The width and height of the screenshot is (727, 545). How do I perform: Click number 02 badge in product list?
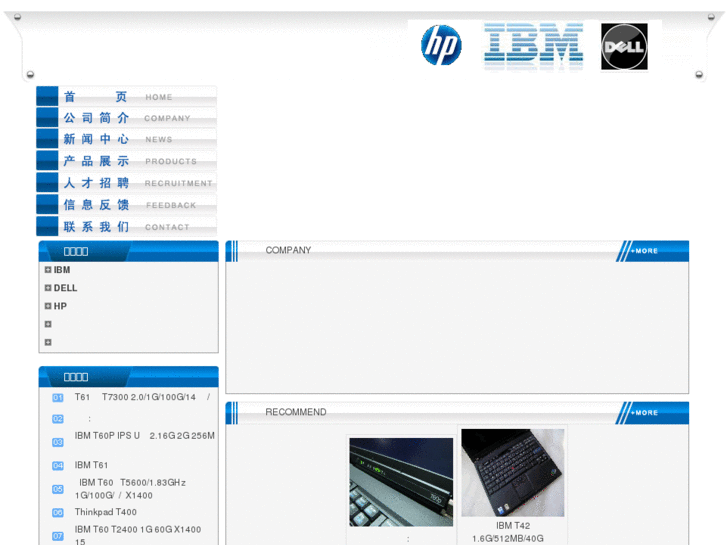pyautogui.click(x=57, y=419)
